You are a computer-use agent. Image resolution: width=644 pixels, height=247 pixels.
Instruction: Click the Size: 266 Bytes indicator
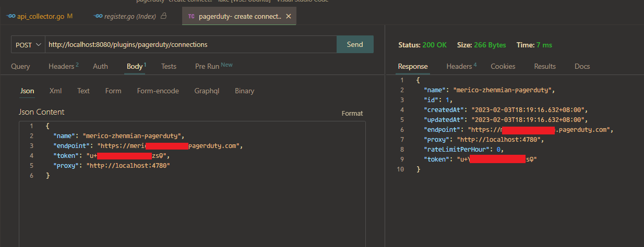[x=482, y=45]
